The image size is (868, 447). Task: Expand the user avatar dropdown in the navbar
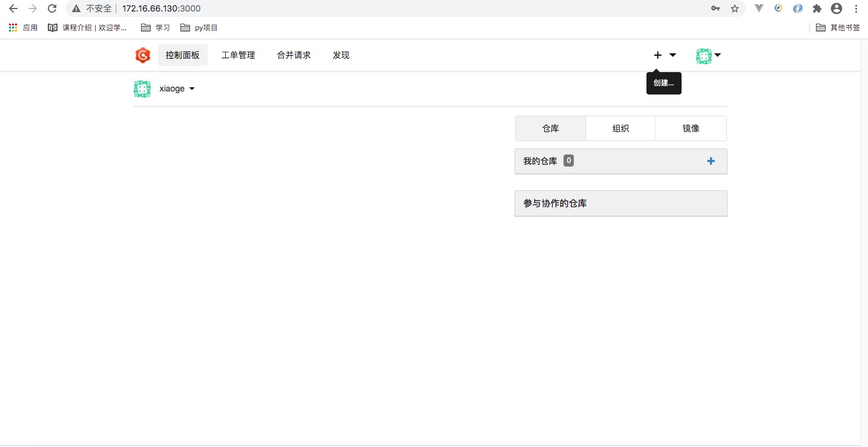[717, 55]
